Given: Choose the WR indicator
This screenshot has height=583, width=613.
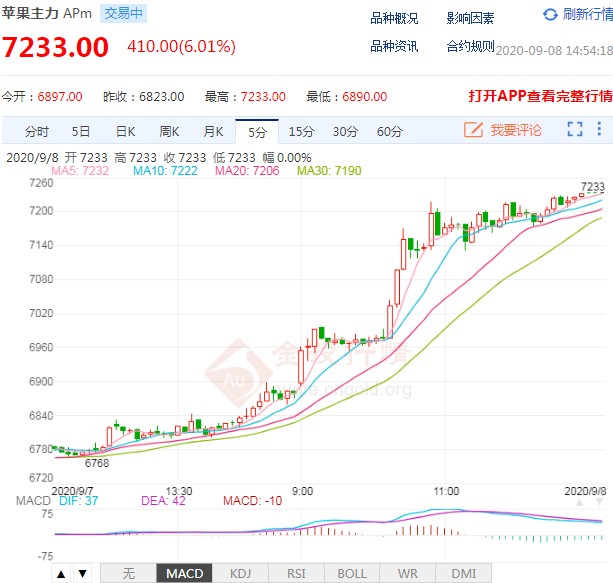Looking at the screenshot, I should click(407, 574).
